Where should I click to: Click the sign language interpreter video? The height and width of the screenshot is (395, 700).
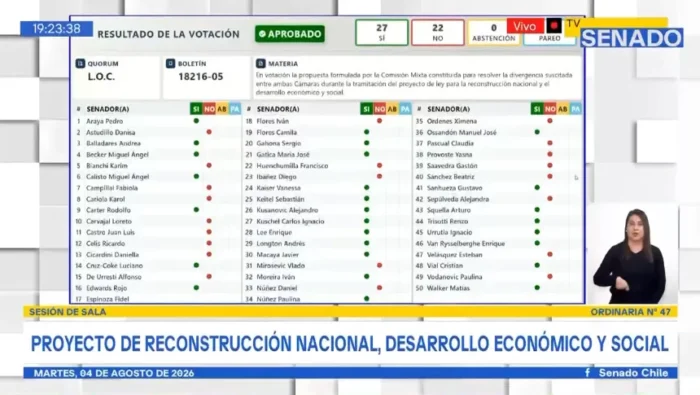[631, 254]
